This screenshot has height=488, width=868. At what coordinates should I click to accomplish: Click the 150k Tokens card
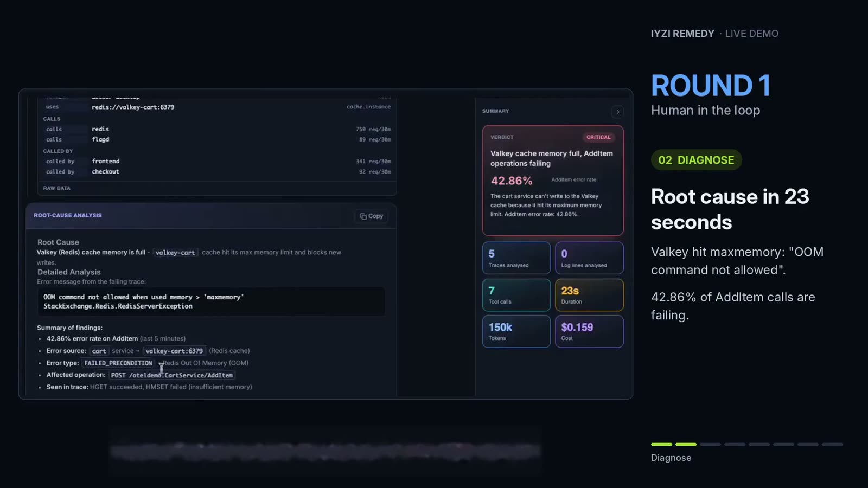(516, 331)
